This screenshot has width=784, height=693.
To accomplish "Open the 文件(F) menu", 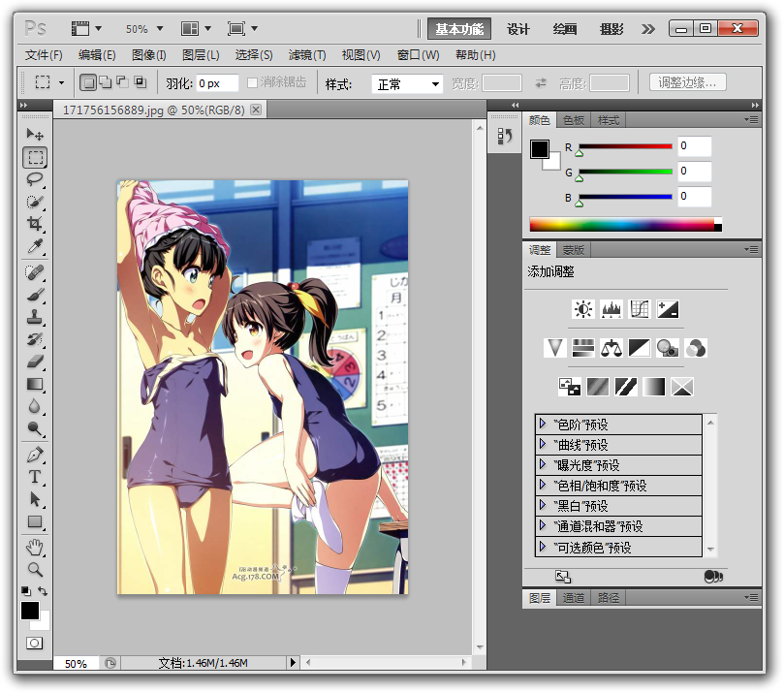I will (44, 55).
